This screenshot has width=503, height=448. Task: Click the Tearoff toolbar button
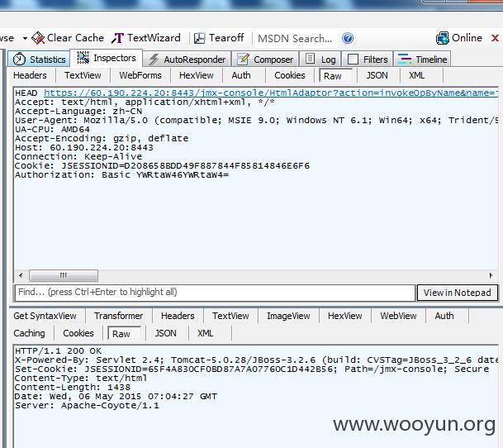point(219,38)
